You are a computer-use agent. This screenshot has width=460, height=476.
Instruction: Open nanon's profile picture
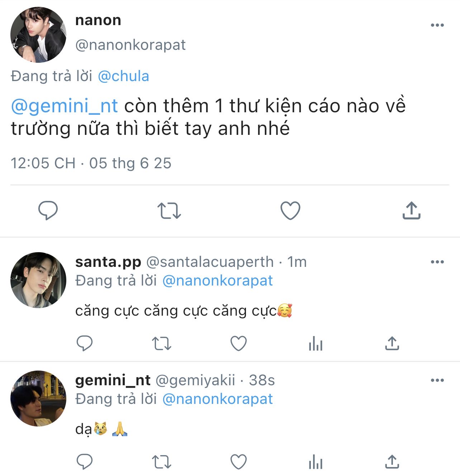coord(38,35)
